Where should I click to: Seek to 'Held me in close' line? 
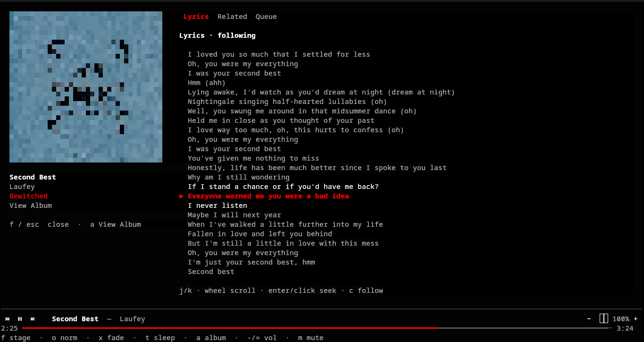click(x=281, y=120)
